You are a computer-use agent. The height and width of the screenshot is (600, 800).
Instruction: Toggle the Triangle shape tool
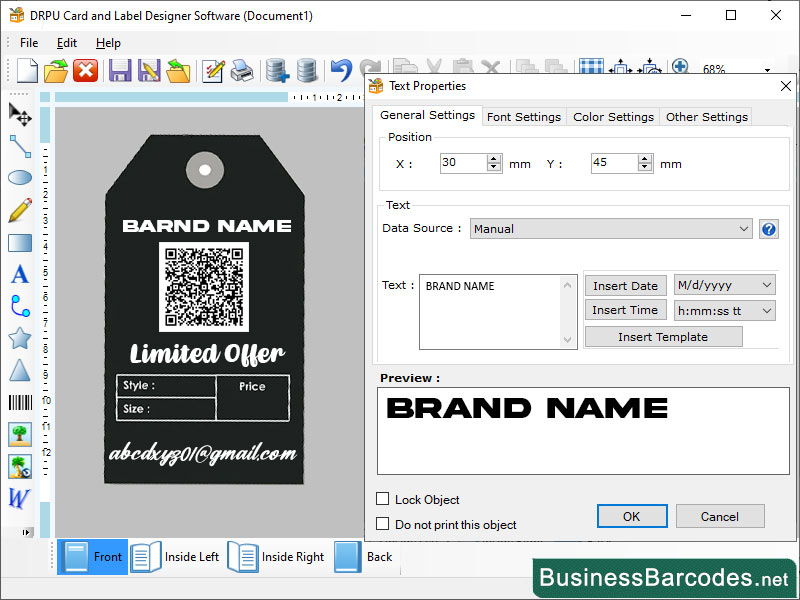pos(18,370)
